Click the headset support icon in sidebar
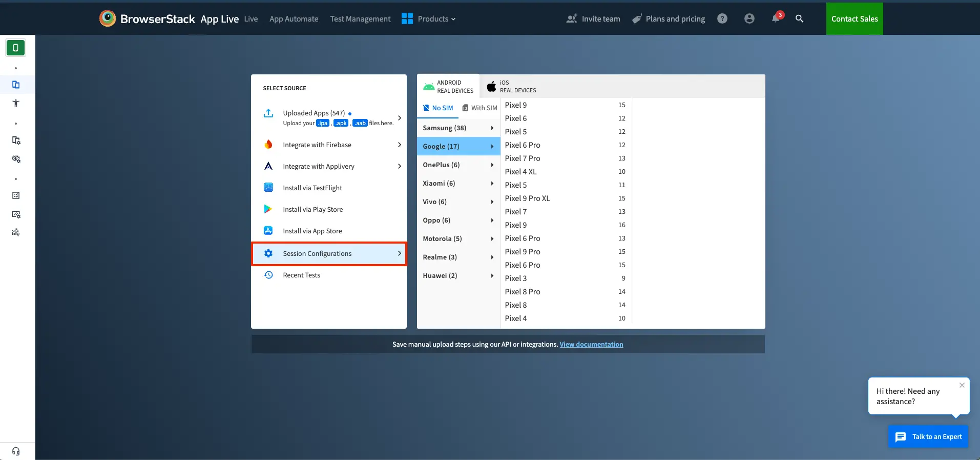This screenshot has width=980, height=460. tap(16, 451)
